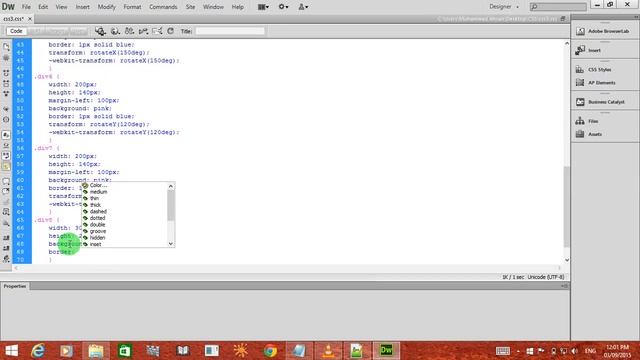
Task: Open the Insert menu
Action: [x=82, y=7]
